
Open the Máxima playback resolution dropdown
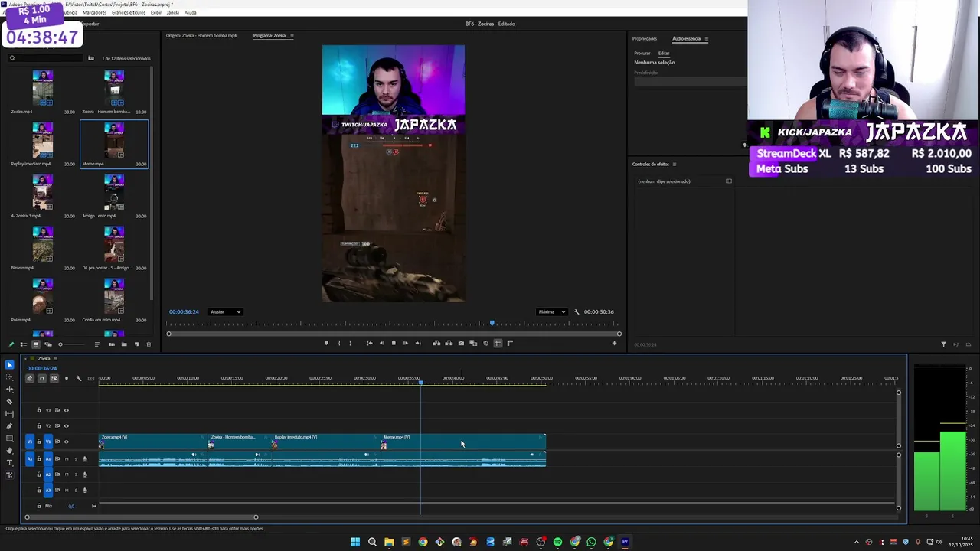pyautogui.click(x=552, y=311)
